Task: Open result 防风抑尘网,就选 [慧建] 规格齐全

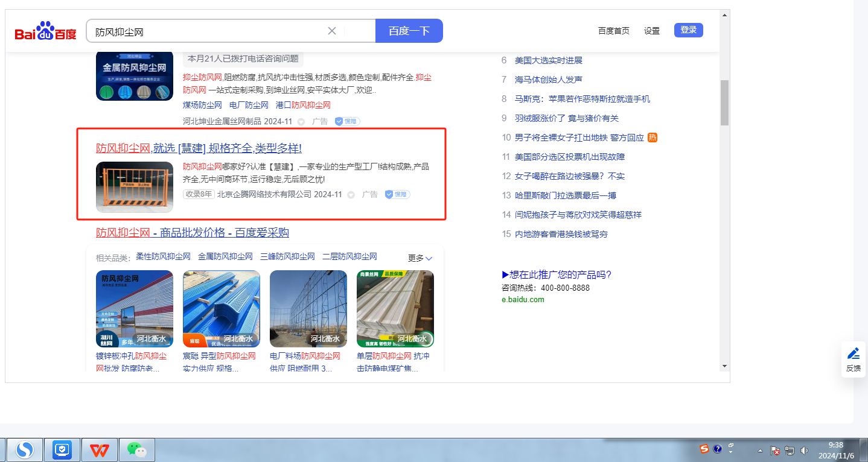Action: (199, 148)
